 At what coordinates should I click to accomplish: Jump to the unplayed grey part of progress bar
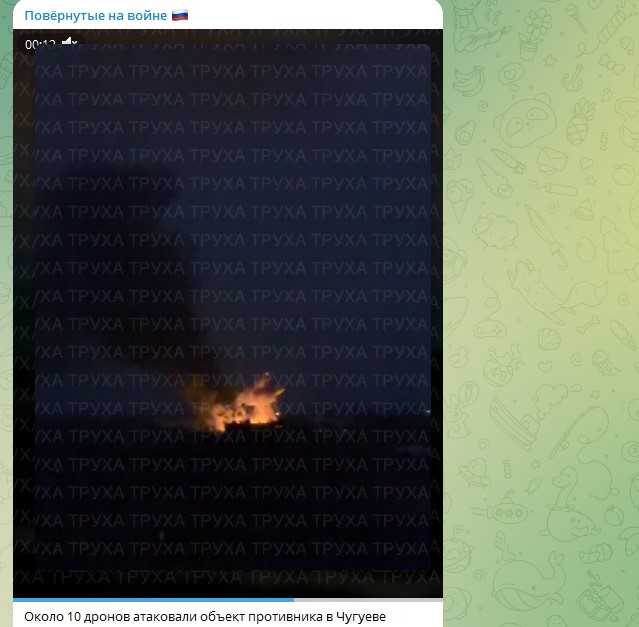point(368,600)
